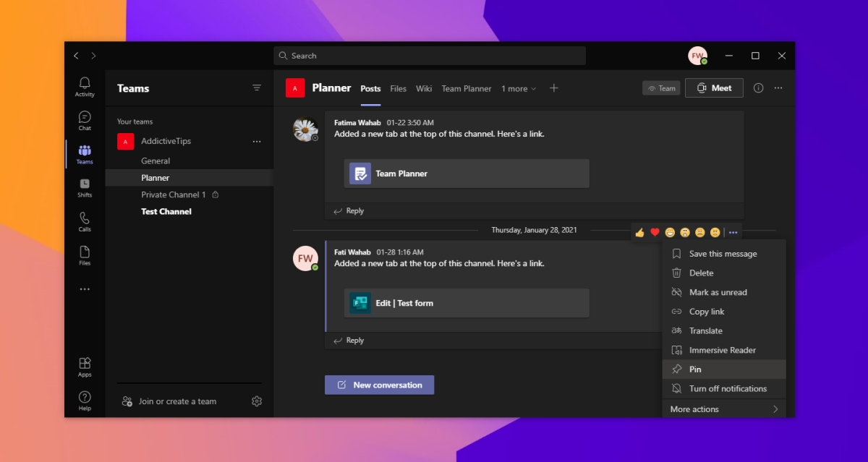The width and height of the screenshot is (868, 462).
Task: Add a new tab with plus icon
Action: tap(554, 88)
